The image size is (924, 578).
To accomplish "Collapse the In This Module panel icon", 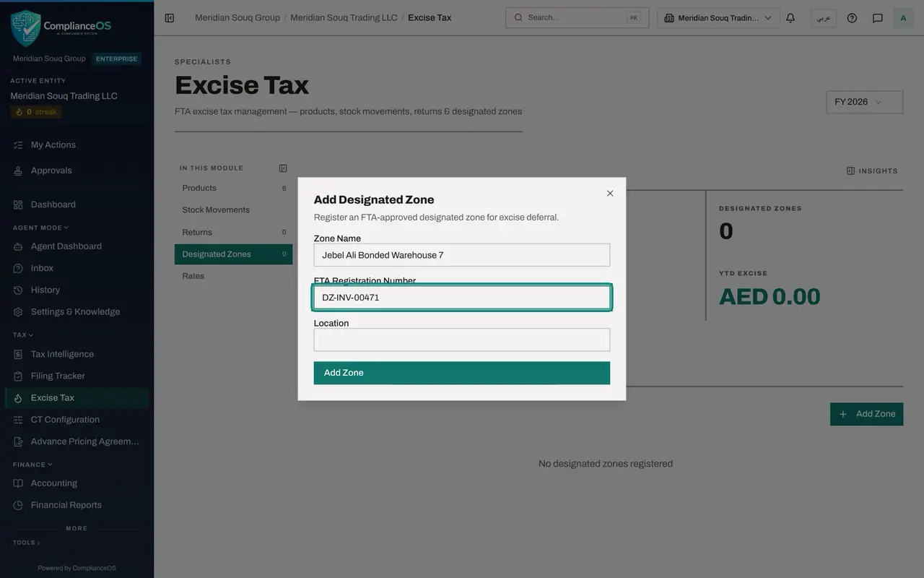I will [x=283, y=168].
